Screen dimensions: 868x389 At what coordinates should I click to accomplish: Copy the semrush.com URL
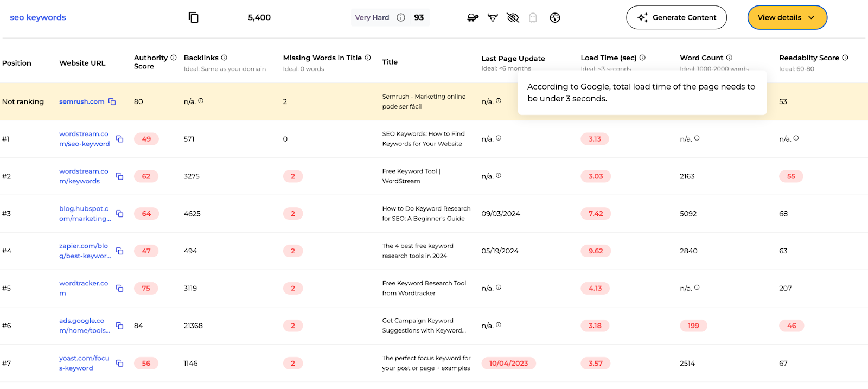coord(112,101)
